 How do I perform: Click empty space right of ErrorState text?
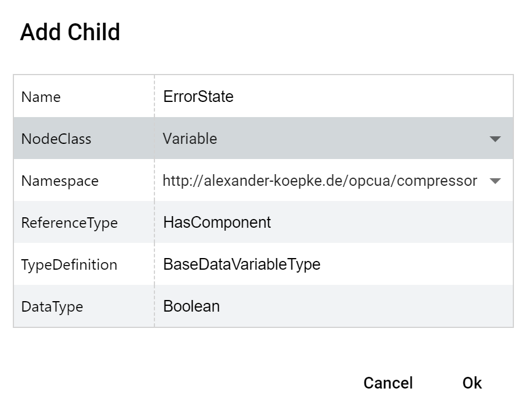pyautogui.click(x=373, y=96)
